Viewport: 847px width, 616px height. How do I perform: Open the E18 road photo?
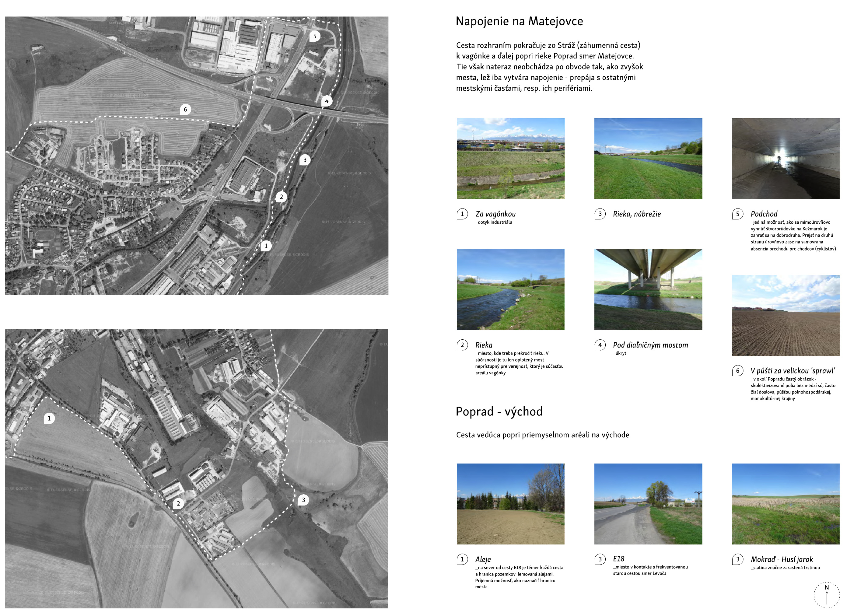648,504
